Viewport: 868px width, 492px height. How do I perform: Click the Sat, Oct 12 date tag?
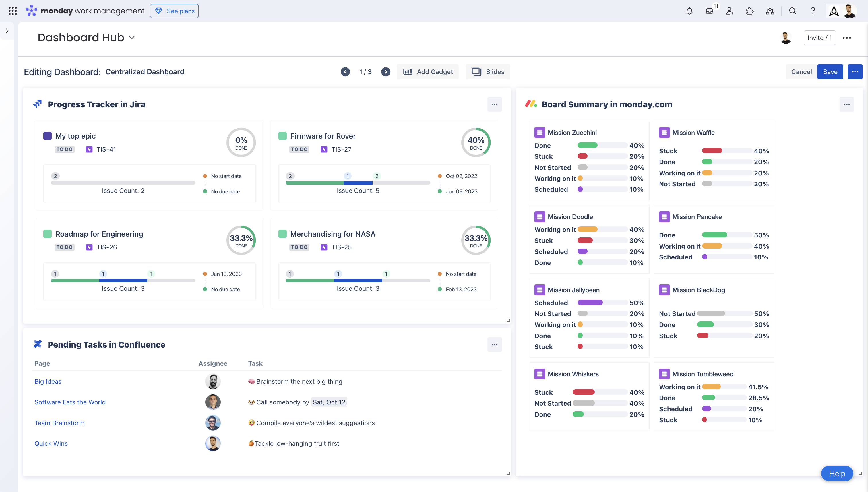(x=329, y=402)
